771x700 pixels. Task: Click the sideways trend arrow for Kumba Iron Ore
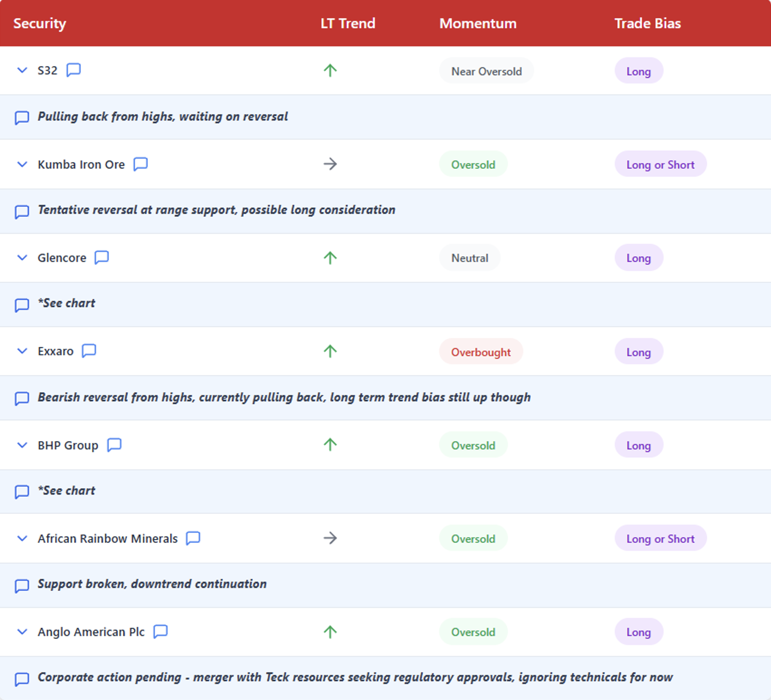tap(330, 164)
